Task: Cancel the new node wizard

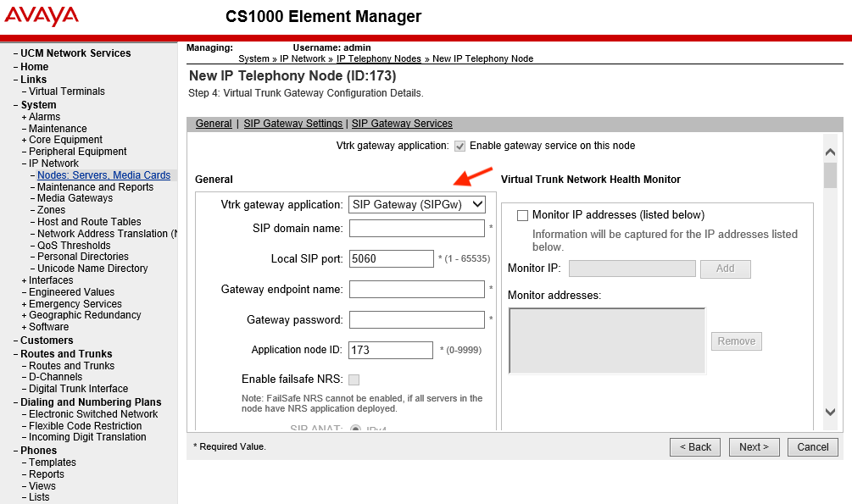Action: (813, 447)
